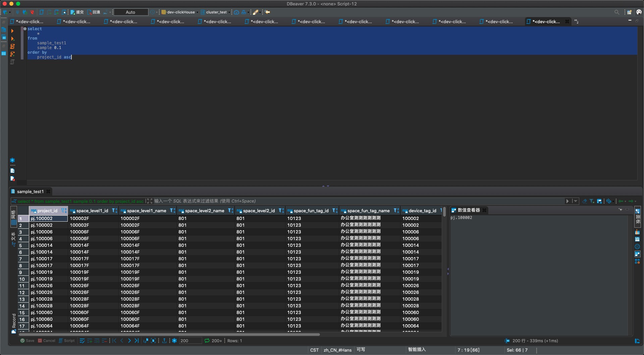Click the DBeaver perspective icon at far right

[x=639, y=12]
